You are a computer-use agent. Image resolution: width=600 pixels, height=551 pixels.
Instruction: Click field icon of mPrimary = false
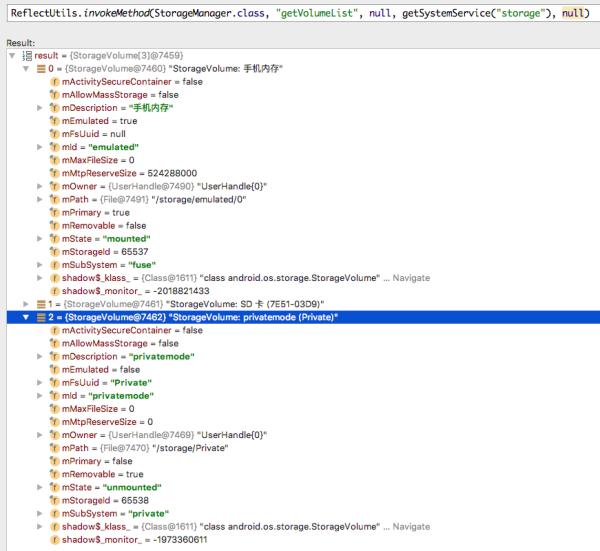55,461
